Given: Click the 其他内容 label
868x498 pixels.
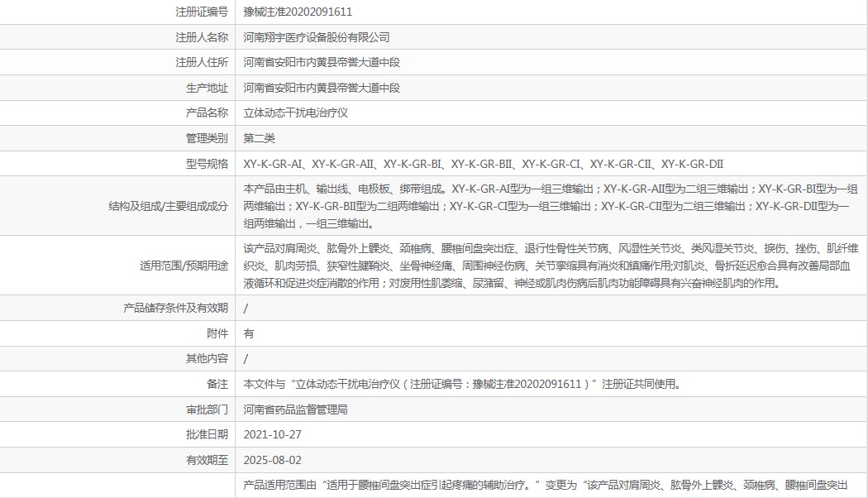Looking at the screenshot, I should [207, 358].
